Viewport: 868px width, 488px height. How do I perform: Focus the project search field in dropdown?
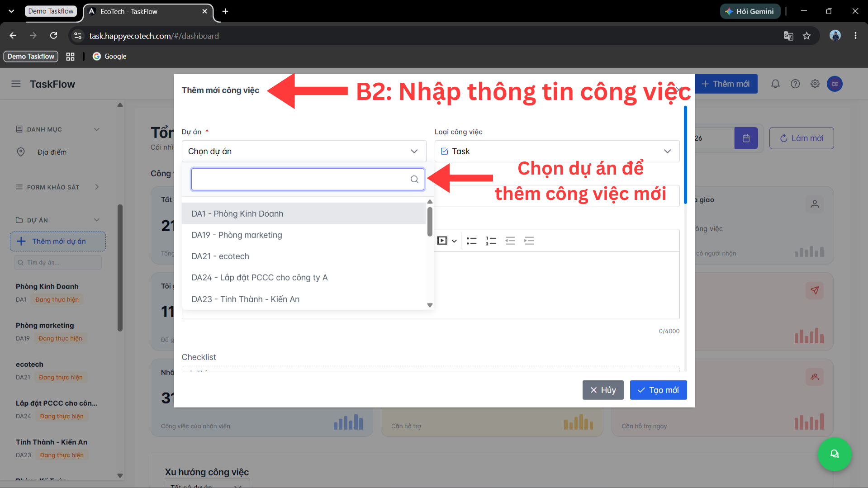[x=308, y=180]
